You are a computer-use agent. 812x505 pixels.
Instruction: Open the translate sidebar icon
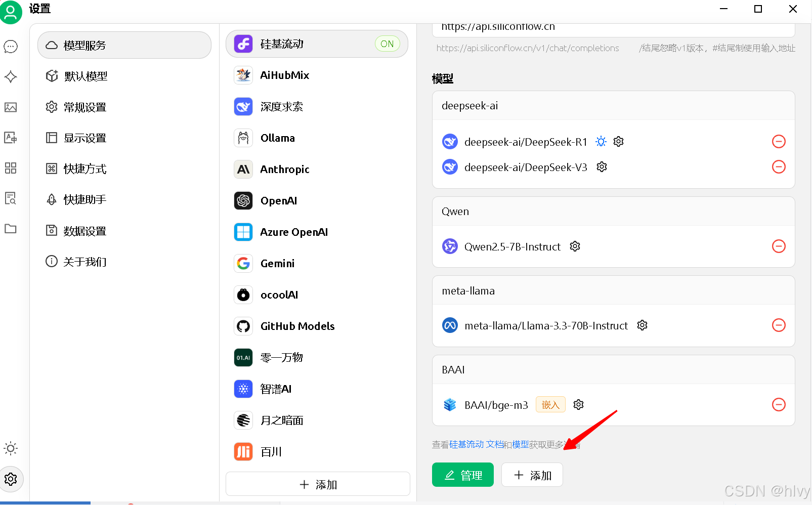click(11, 138)
